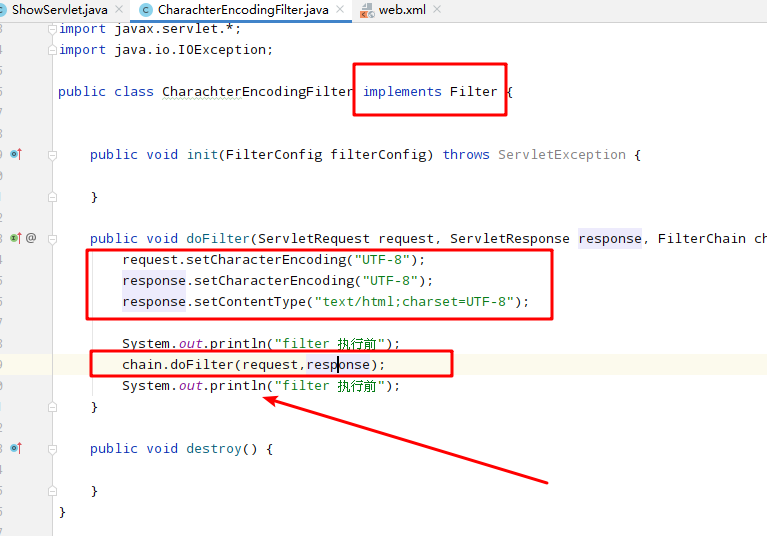Click the implements keyword
The height and width of the screenshot is (536, 767).
pyautogui.click(x=402, y=92)
